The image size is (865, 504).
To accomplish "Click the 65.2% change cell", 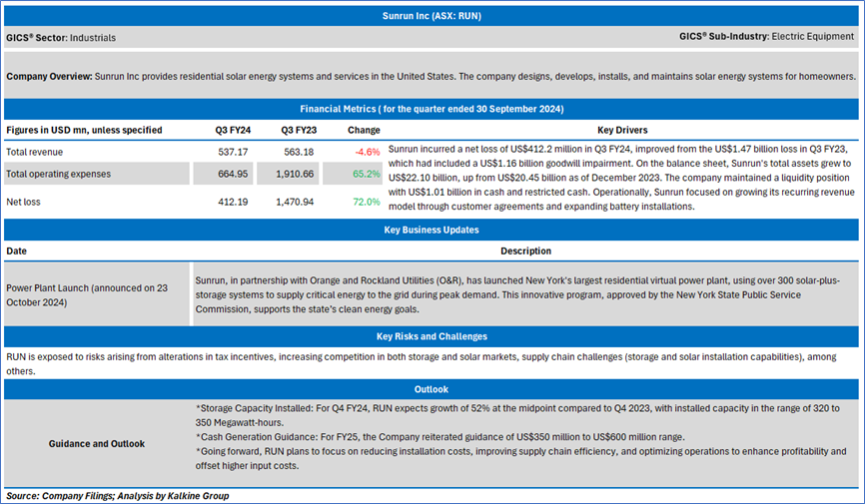I will 352,174.
